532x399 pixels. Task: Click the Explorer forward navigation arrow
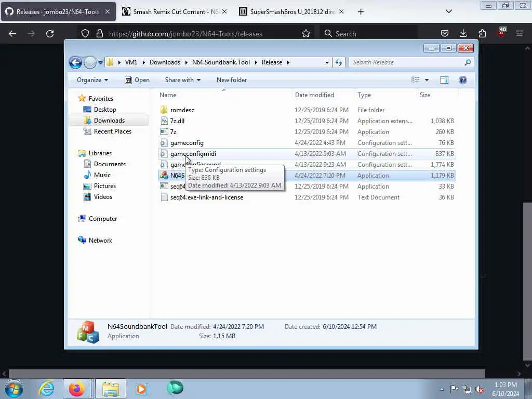(90, 62)
